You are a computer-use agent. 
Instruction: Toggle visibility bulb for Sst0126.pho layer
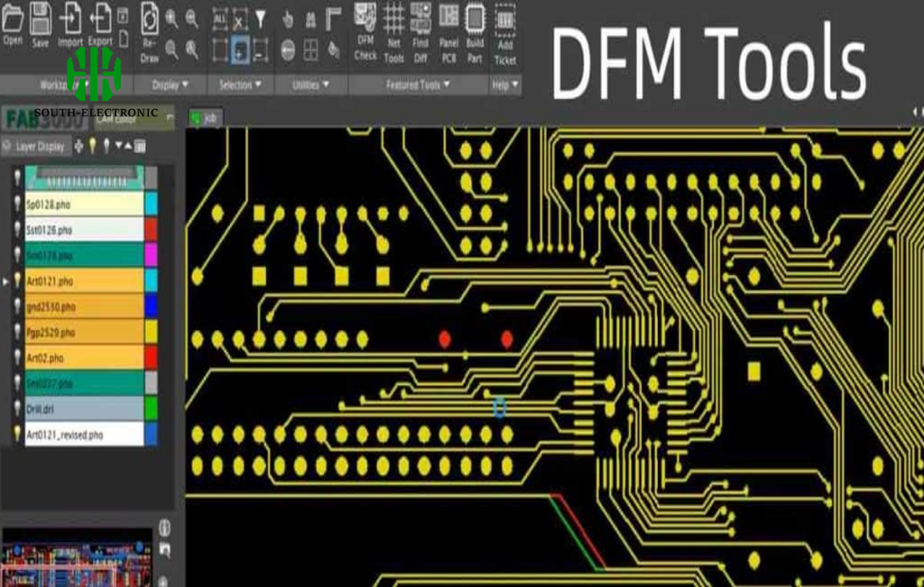[x=18, y=230]
